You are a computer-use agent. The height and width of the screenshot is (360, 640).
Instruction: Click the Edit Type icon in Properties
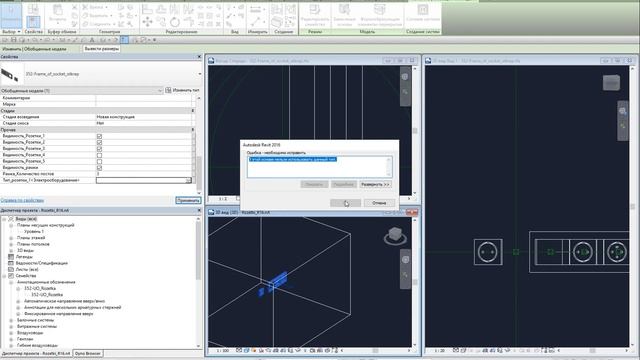pos(168,90)
